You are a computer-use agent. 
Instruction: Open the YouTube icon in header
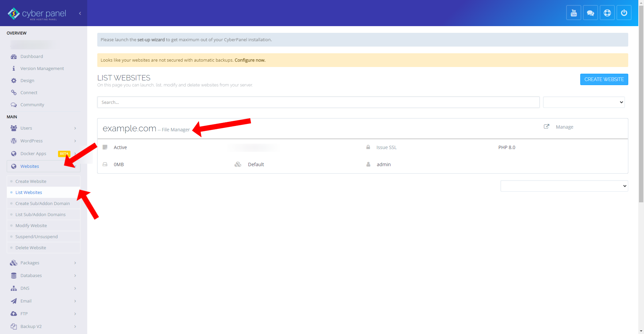574,13
